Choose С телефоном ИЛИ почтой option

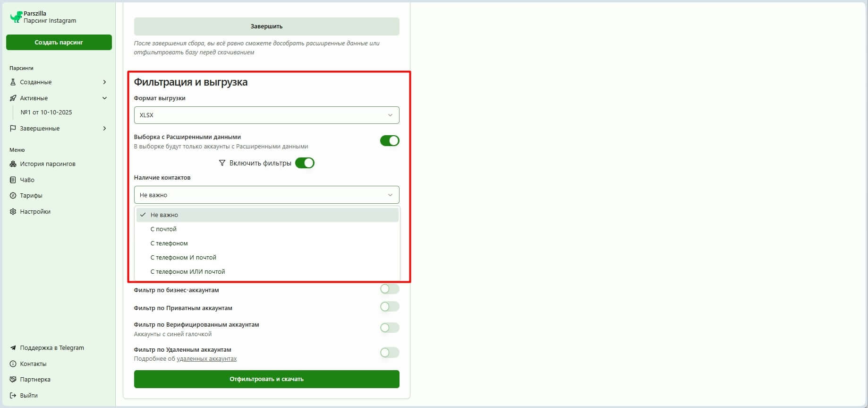tap(267, 271)
